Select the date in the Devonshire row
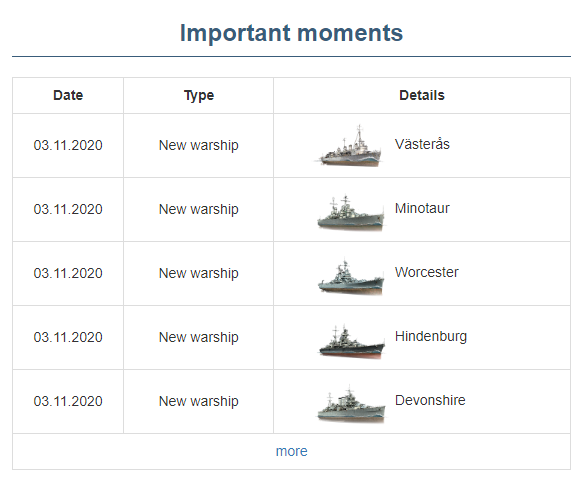 tap(68, 401)
